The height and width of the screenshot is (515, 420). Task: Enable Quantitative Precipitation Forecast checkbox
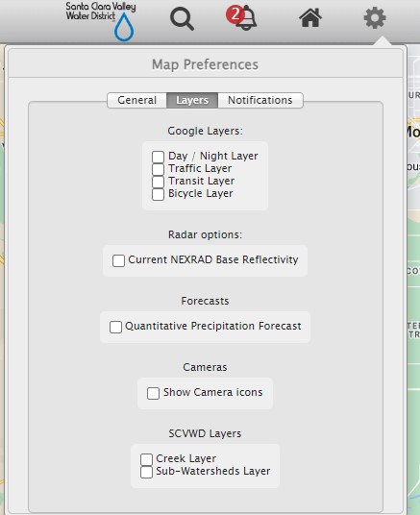[115, 327]
